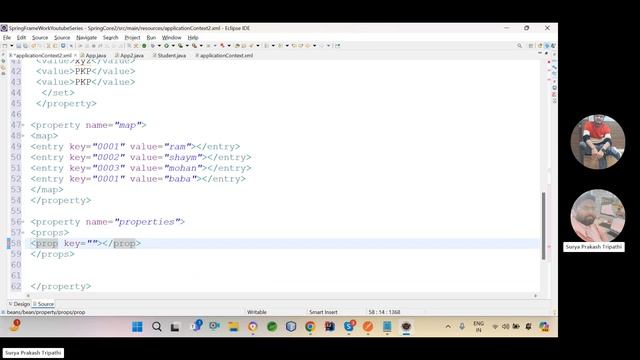Open the Window menu
The height and width of the screenshot is (360, 640).
[171, 38]
